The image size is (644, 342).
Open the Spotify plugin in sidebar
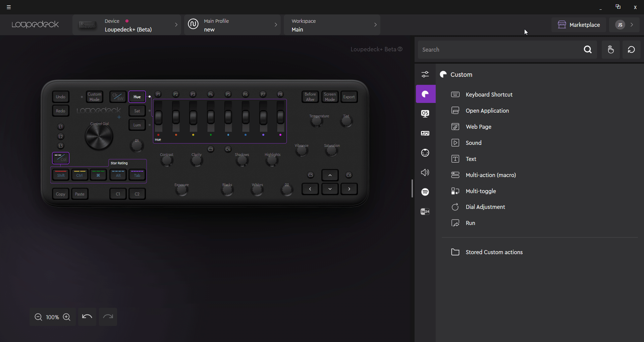425,192
